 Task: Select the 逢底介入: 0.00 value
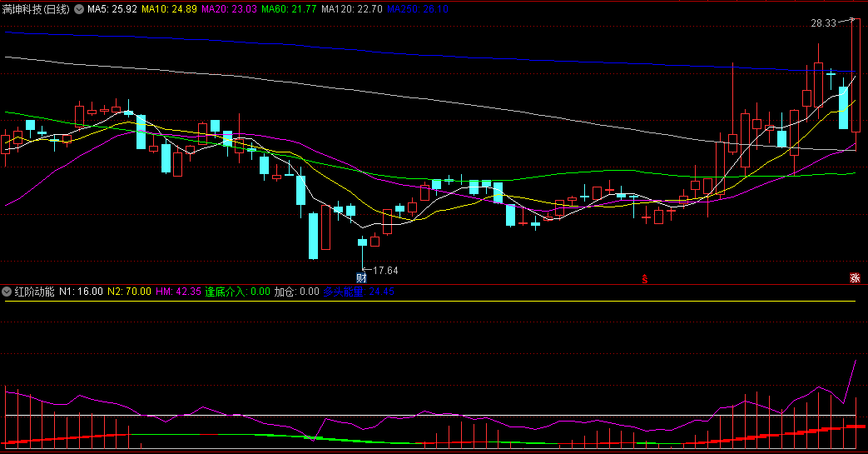point(238,292)
